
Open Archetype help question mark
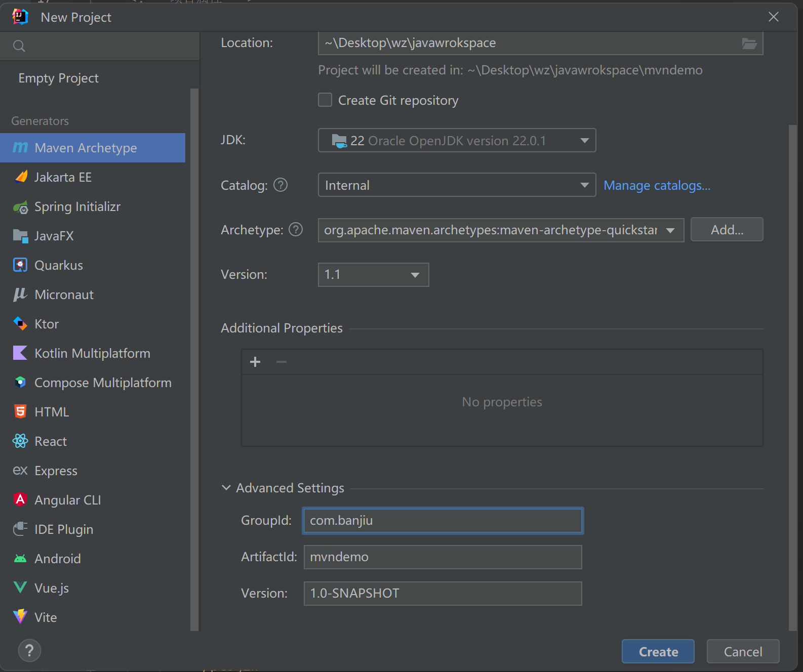296,230
